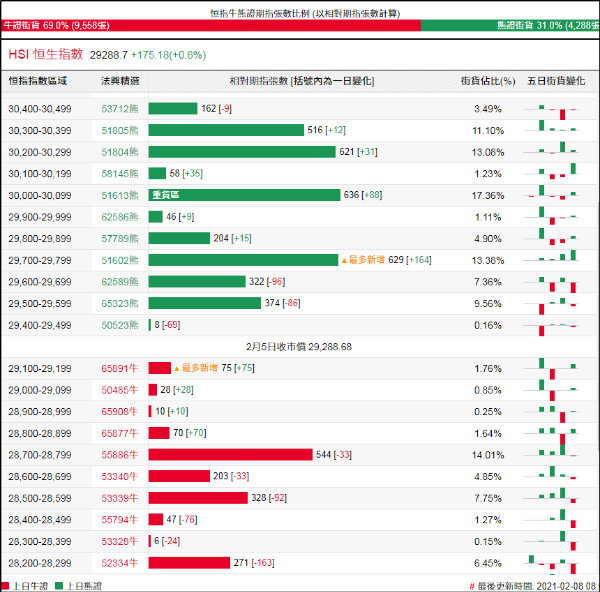Open the 65323熊 warrant link
Image resolution: width=600 pixels, height=592 pixels.
[120, 303]
